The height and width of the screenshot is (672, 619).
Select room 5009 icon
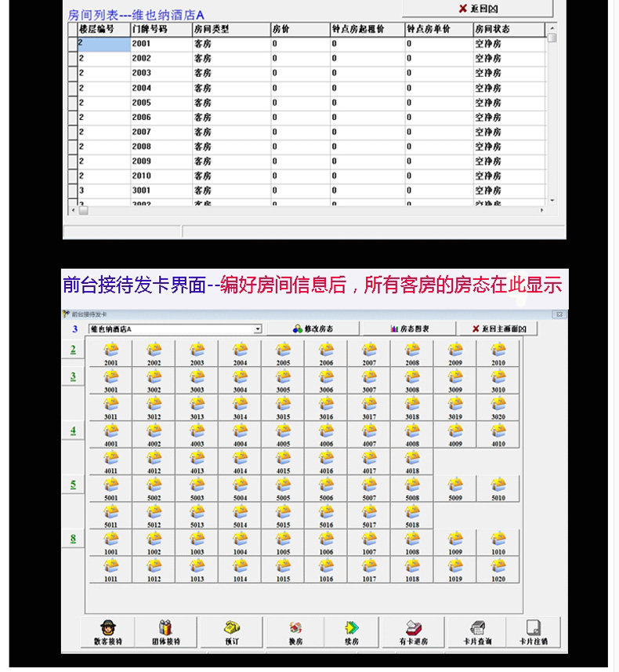[x=455, y=489]
